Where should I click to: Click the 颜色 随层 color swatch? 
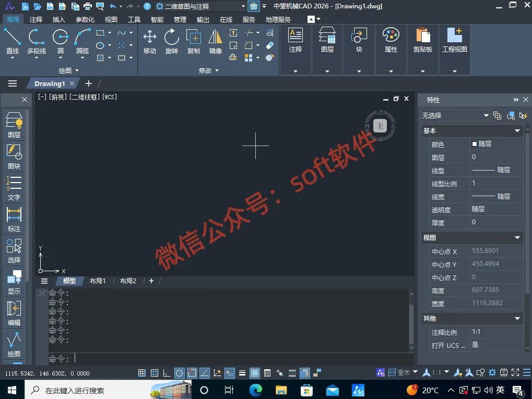point(475,144)
